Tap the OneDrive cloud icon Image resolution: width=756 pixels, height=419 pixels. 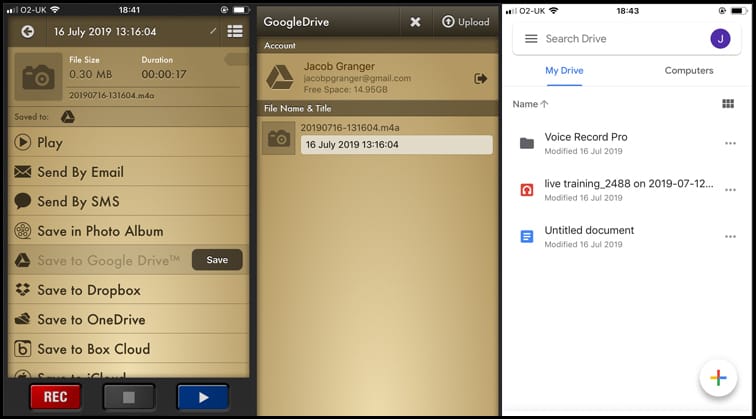point(23,319)
